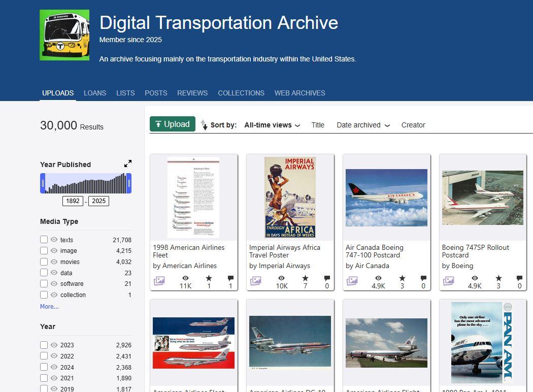Screen dimensions: 533x392
Task: Favorite star on 1998 American Airlines Fleet card
Action: [x=209, y=278]
